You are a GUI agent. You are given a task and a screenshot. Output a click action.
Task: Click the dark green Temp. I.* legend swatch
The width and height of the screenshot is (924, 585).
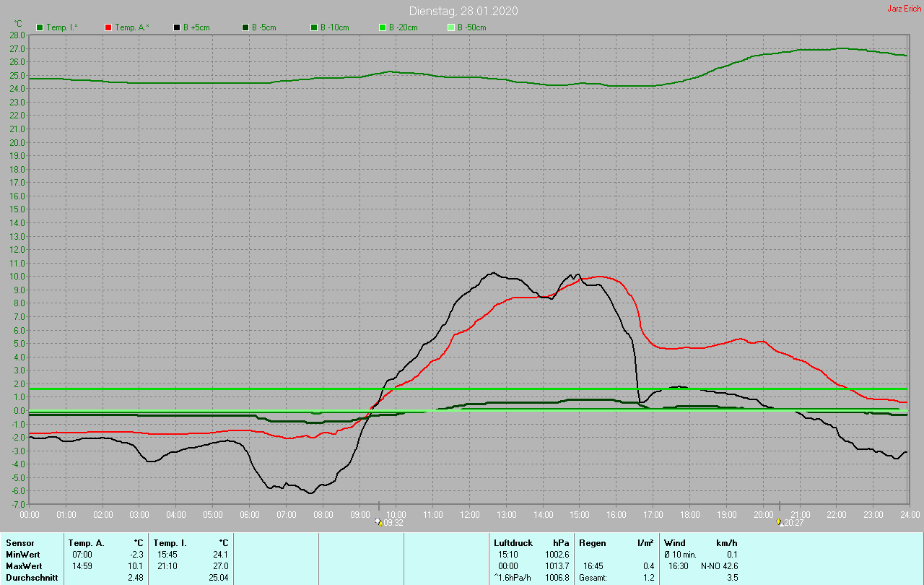(x=40, y=27)
